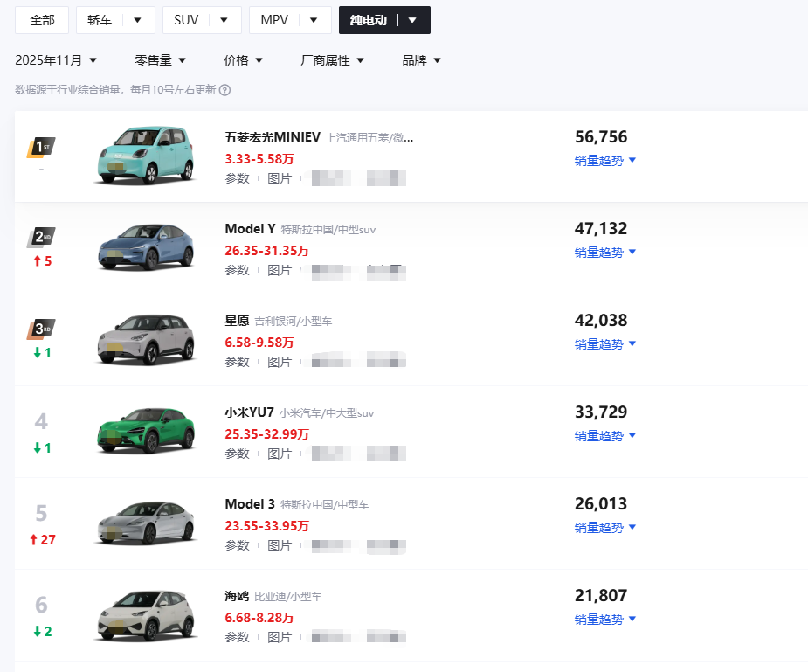Click the 2nd place rank badge
This screenshot has height=672, width=808.
[x=41, y=237]
